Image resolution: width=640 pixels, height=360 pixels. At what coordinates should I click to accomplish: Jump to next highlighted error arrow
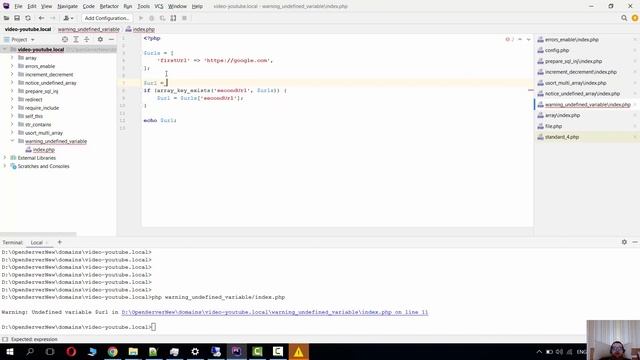tap(529, 40)
